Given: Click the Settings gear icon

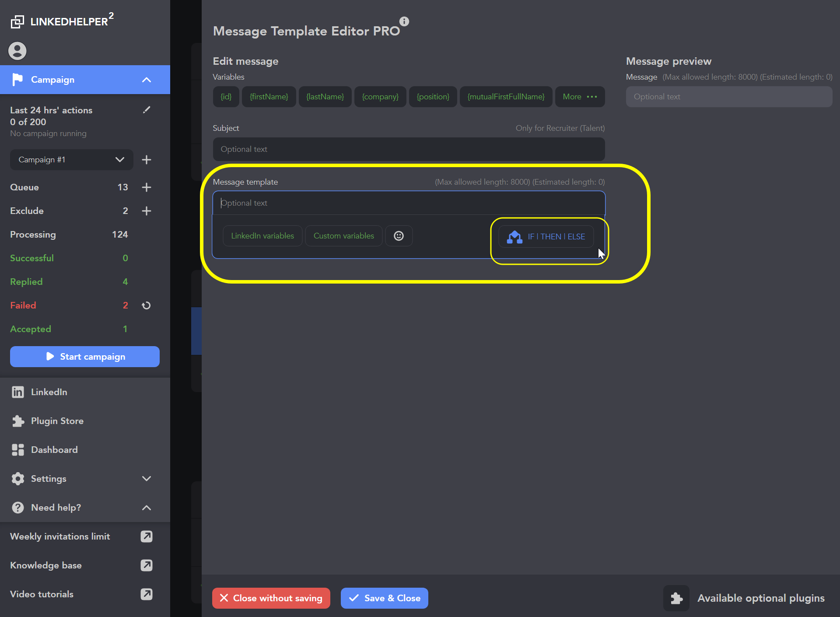Looking at the screenshot, I should pos(18,479).
